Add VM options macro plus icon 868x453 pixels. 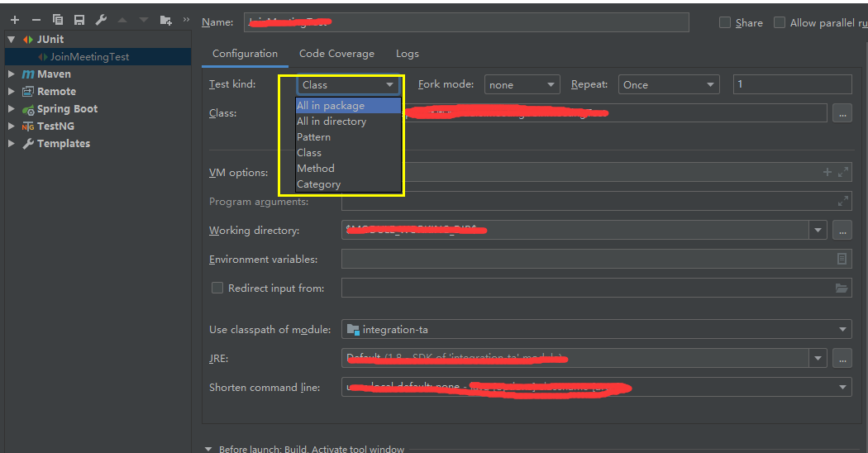827,172
